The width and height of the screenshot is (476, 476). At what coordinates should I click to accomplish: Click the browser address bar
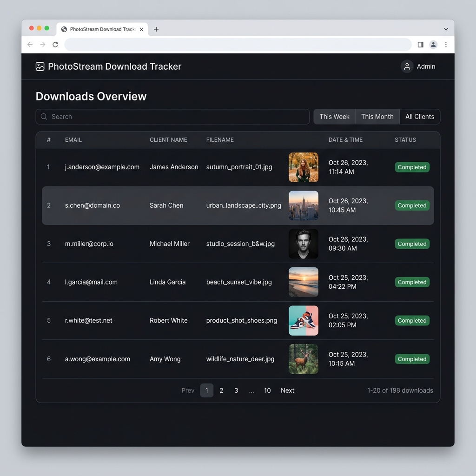coord(238,45)
